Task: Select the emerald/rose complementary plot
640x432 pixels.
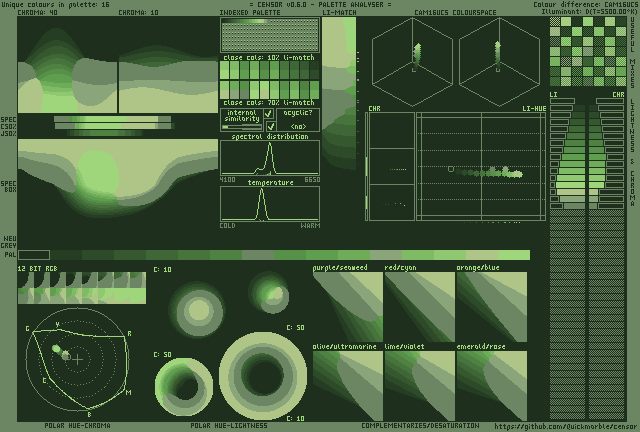Action: pos(491,384)
